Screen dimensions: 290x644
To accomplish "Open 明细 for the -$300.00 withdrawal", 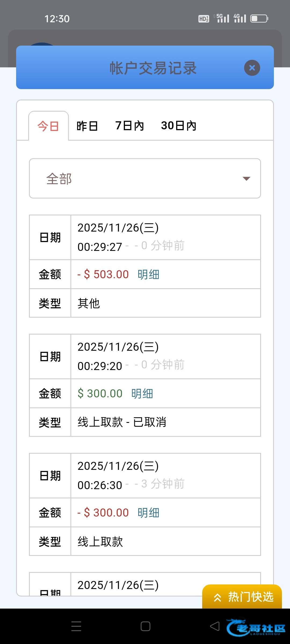I will click(148, 513).
